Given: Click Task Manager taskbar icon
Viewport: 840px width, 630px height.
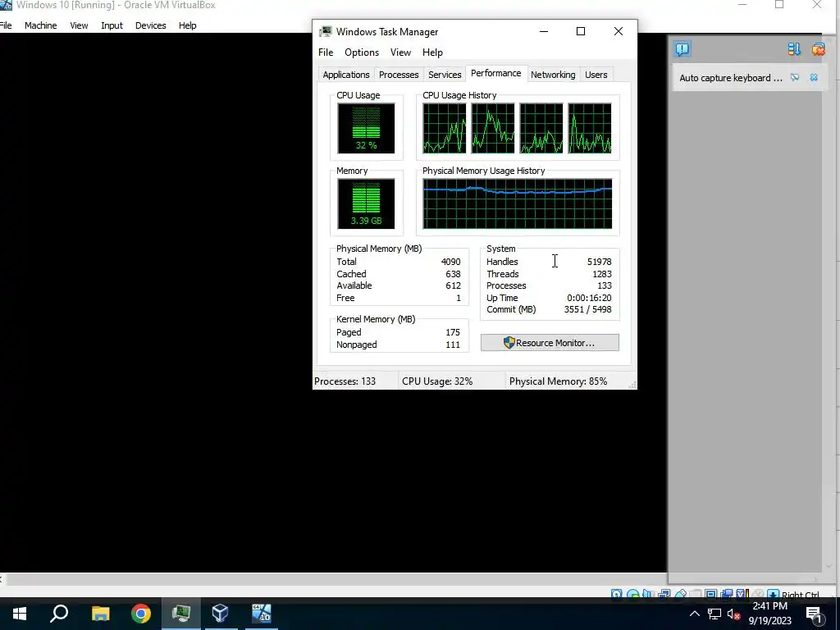Looking at the screenshot, I should [x=181, y=614].
